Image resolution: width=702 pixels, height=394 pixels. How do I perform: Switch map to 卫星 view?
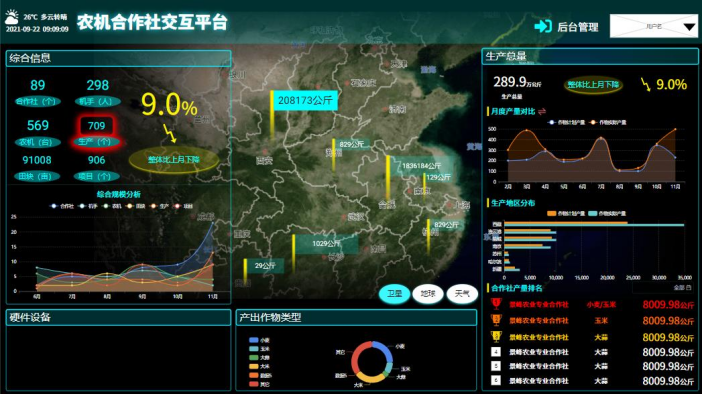pos(394,294)
